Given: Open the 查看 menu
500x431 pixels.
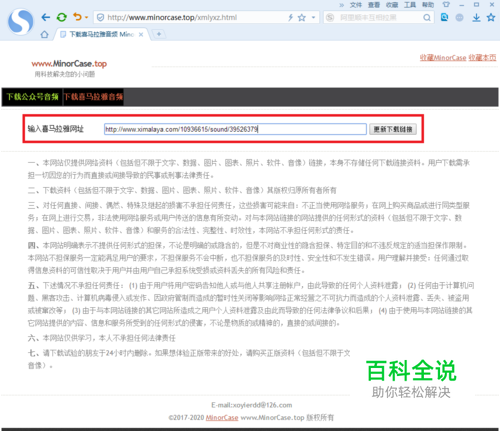Looking at the screenshot, I should (x=374, y=5).
